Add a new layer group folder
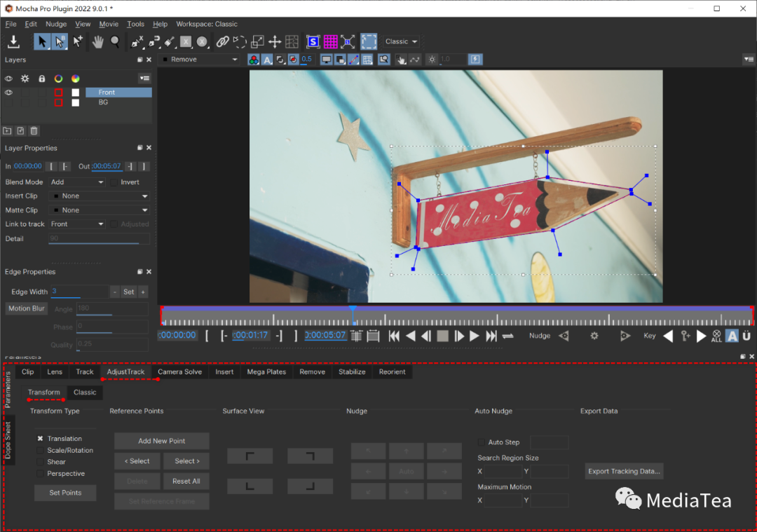 pos(8,130)
